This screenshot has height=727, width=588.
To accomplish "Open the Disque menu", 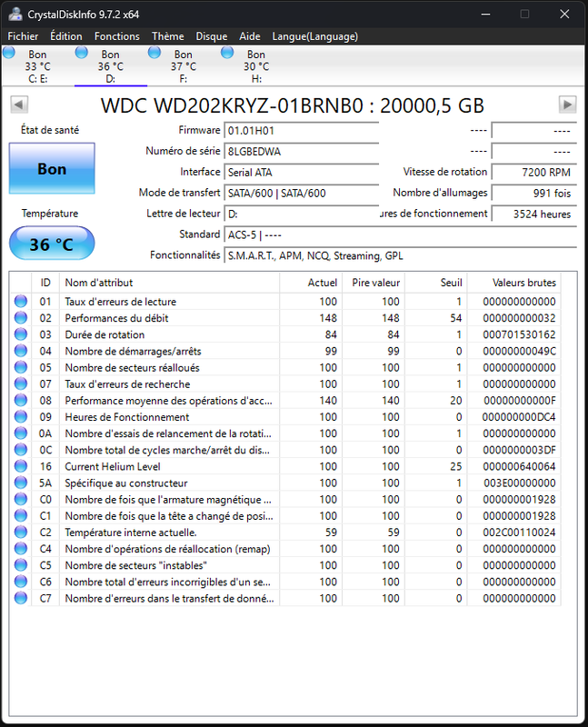I will click(x=212, y=36).
